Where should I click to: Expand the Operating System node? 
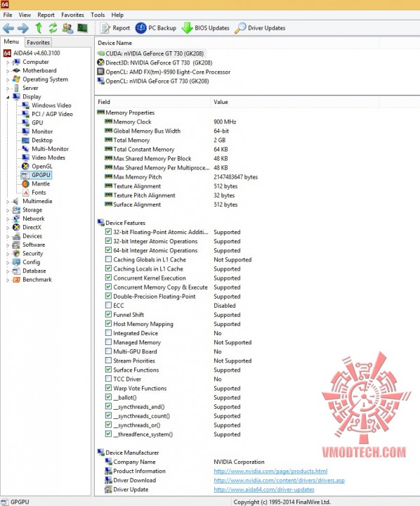point(8,79)
